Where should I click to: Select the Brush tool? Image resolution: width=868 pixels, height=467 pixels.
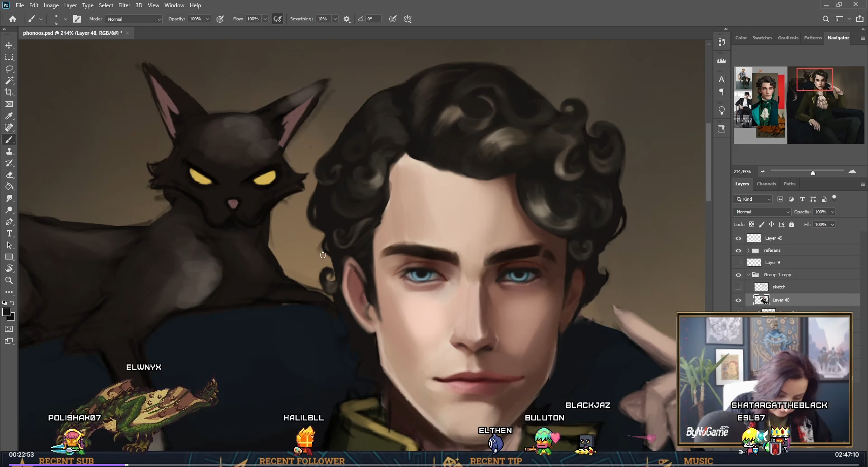(x=9, y=140)
